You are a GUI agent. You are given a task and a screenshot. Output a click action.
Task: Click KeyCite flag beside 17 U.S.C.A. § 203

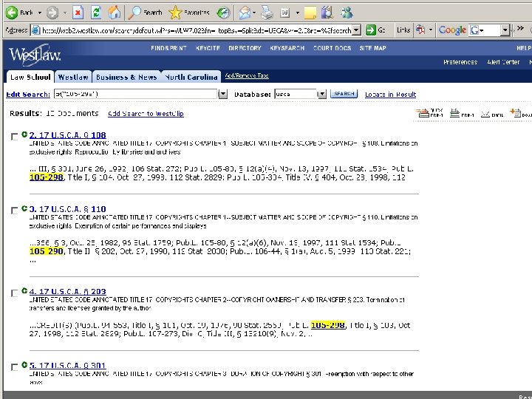[x=24, y=291]
